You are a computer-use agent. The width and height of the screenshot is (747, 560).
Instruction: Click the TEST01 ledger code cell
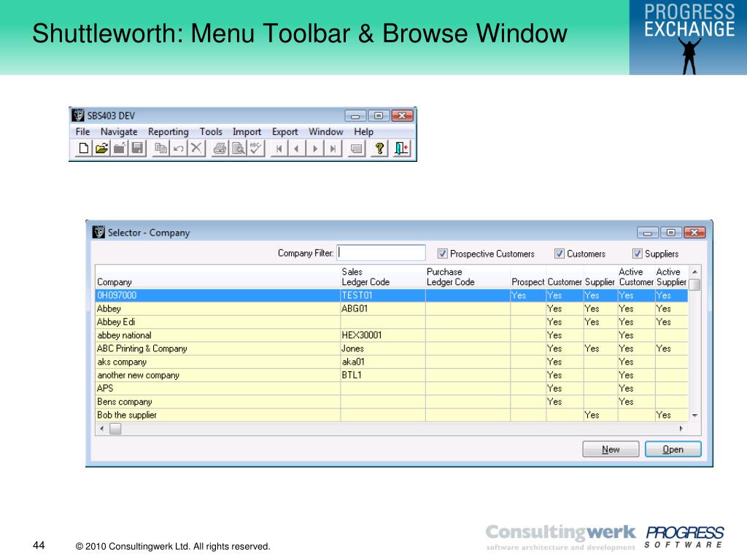[382, 295]
